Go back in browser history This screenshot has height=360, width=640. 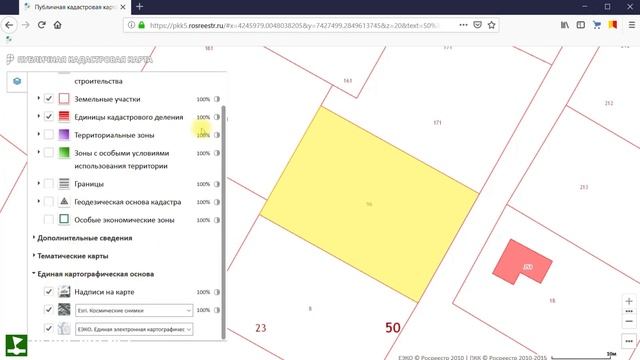tap(9, 25)
